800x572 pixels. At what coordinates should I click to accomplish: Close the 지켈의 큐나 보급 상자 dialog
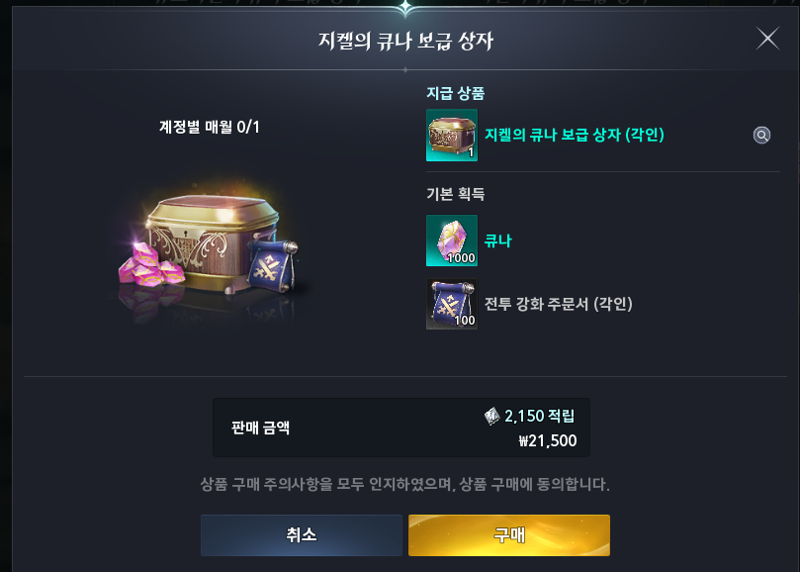point(767,39)
